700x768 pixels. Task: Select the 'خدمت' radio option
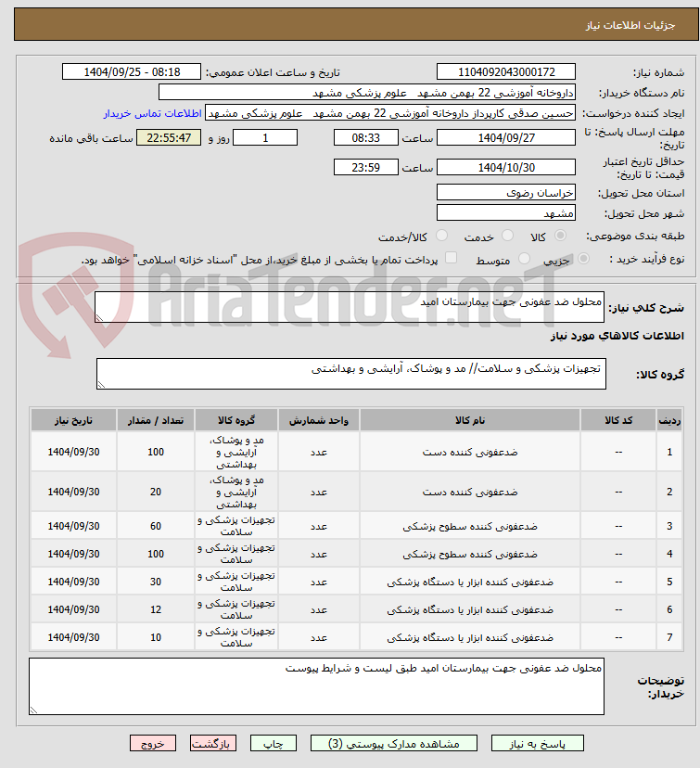tap(507, 237)
